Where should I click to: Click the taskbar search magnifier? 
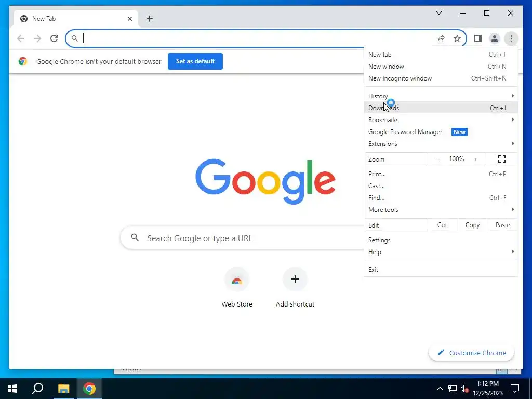coord(37,389)
